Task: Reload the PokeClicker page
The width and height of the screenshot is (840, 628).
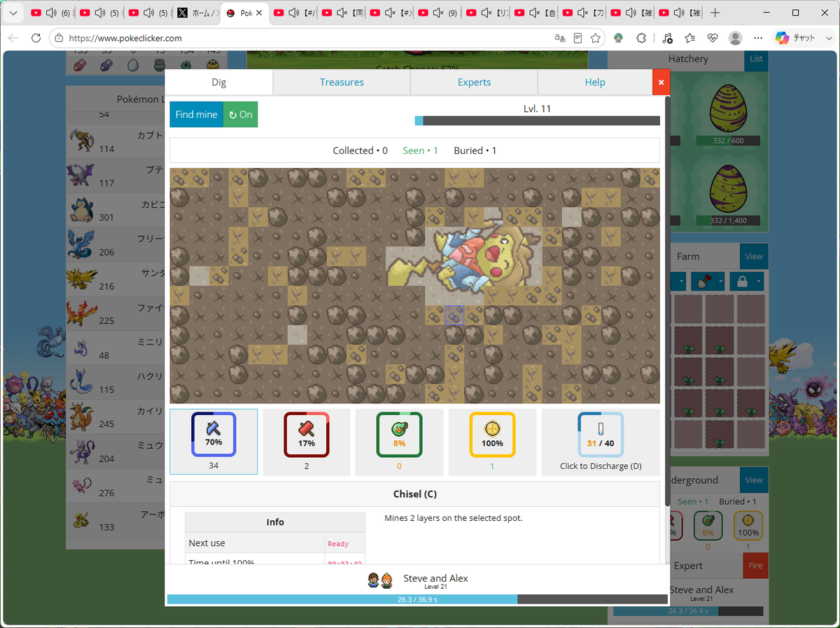Action: 36,38
